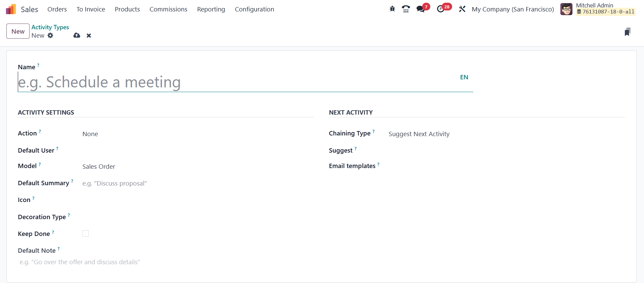Open Mitchell Admin user menu
This screenshot has width=644, height=283.
[598, 9]
